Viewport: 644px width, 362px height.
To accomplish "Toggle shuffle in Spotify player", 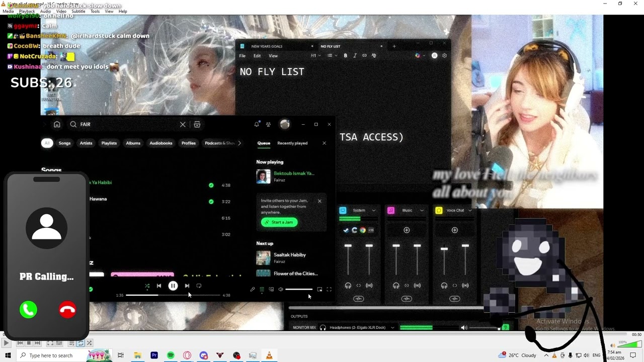I will tap(147, 286).
